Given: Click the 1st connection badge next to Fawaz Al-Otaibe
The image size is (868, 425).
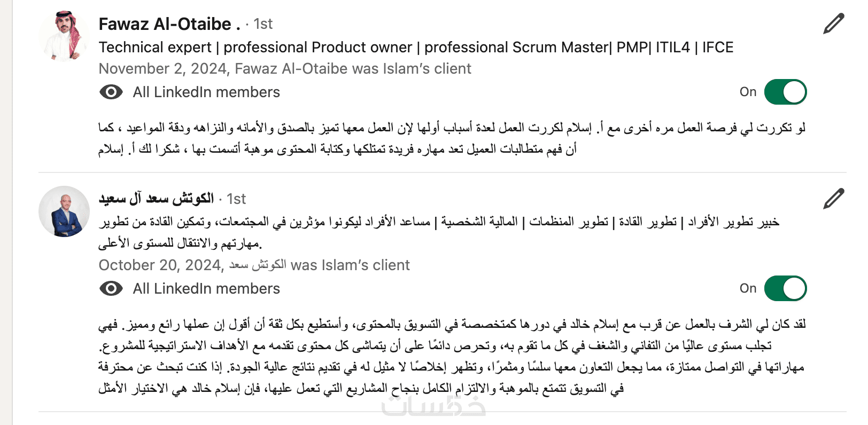Looking at the screenshot, I should tap(263, 24).
